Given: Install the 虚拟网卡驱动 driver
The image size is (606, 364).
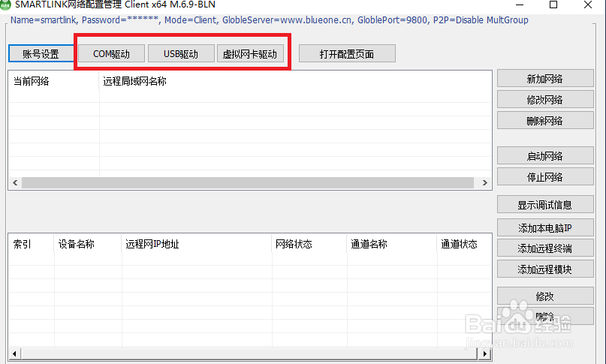Looking at the screenshot, I should pos(250,54).
